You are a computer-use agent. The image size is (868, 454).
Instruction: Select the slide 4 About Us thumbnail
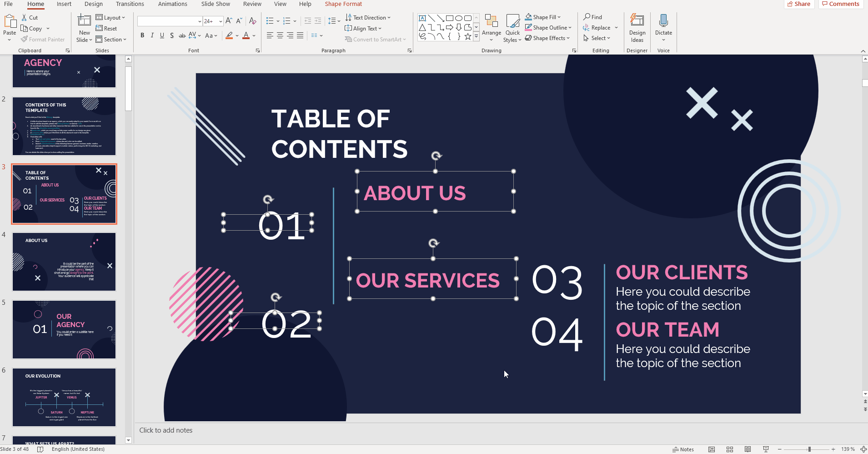64,262
